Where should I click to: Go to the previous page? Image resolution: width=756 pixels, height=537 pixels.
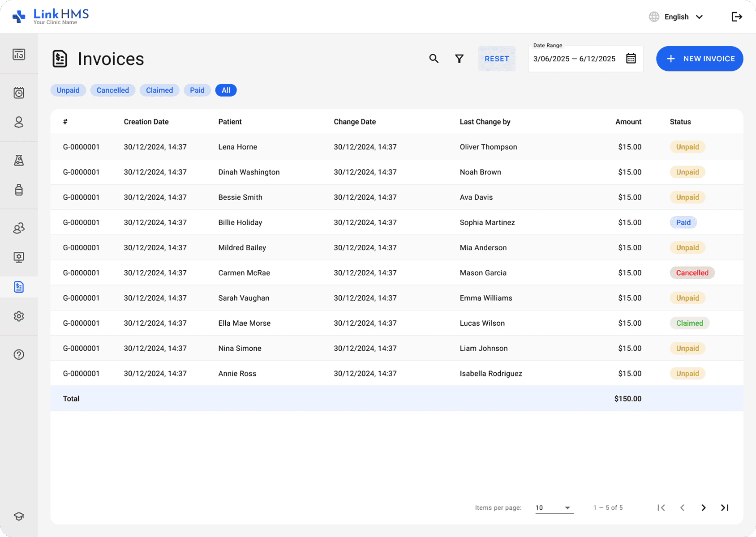point(682,507)
